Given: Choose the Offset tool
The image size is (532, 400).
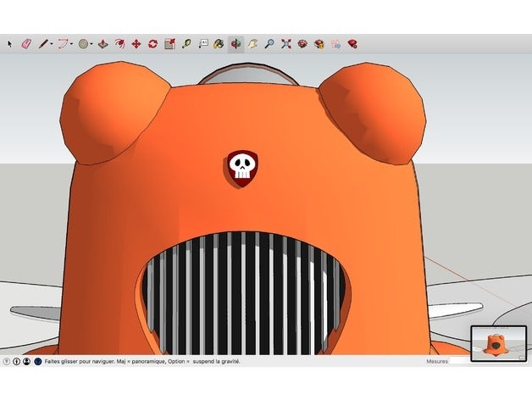Looking at the screenshot, I should coord(119,43).
